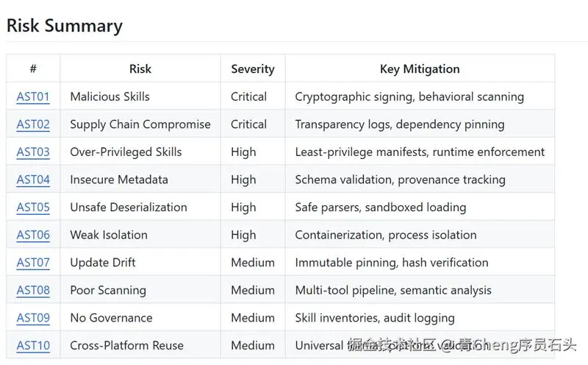
Task: Open the AST01 link
Action: (33, 96)
